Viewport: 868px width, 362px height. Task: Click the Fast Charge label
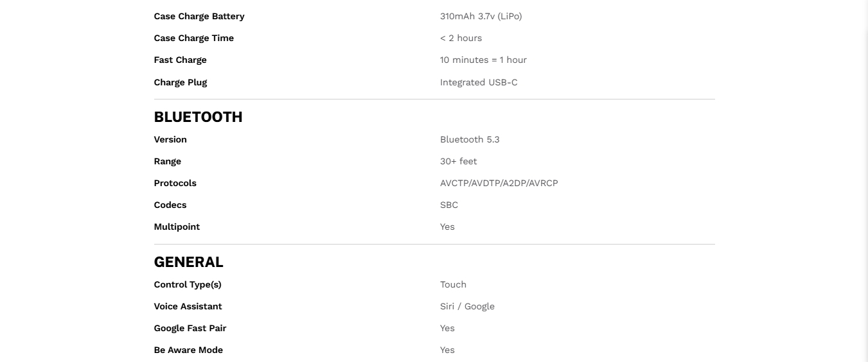pyautogui.click(x=180, y=60)
